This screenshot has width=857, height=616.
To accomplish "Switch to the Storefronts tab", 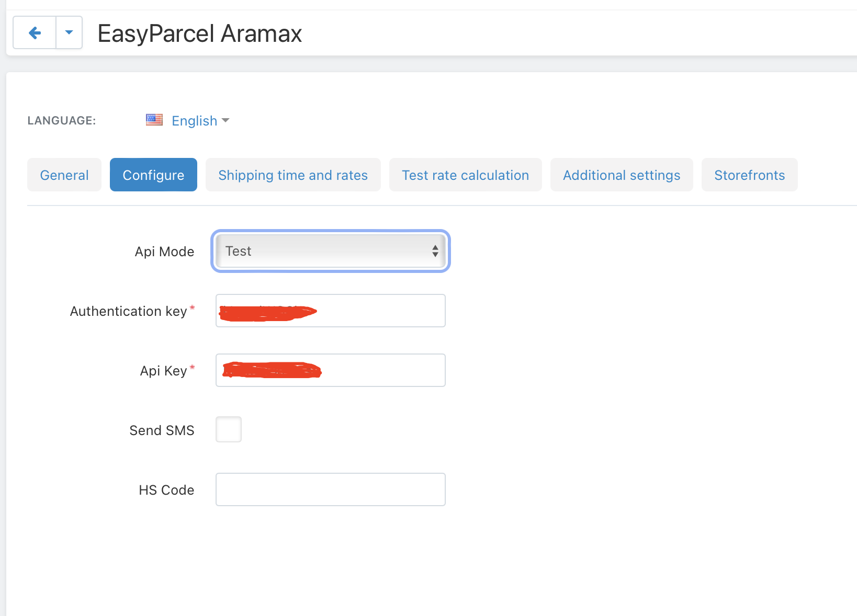I will 749,175.
